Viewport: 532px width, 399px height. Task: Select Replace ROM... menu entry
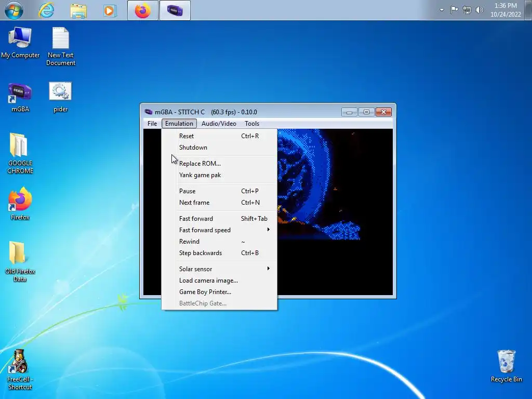220,164
